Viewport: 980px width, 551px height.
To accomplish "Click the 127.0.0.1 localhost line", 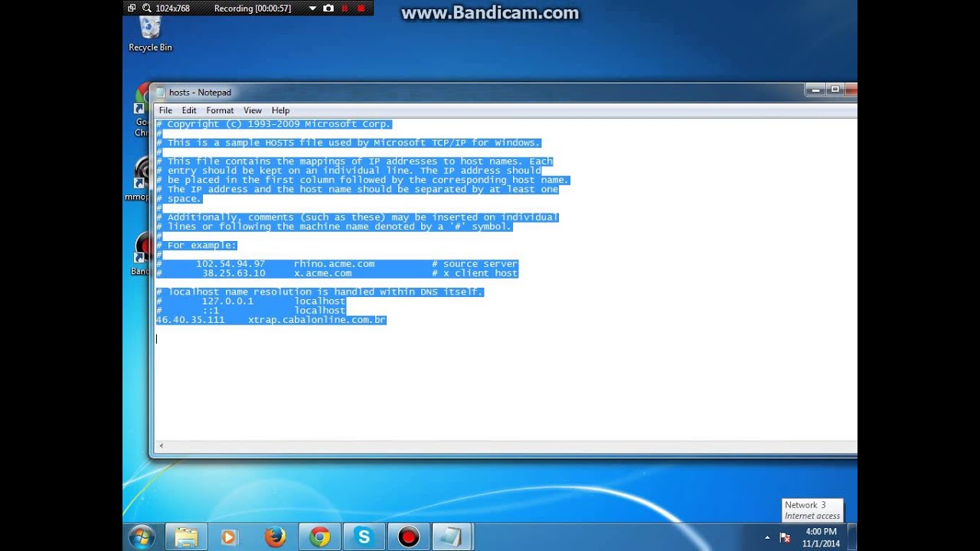I will 251,302.
